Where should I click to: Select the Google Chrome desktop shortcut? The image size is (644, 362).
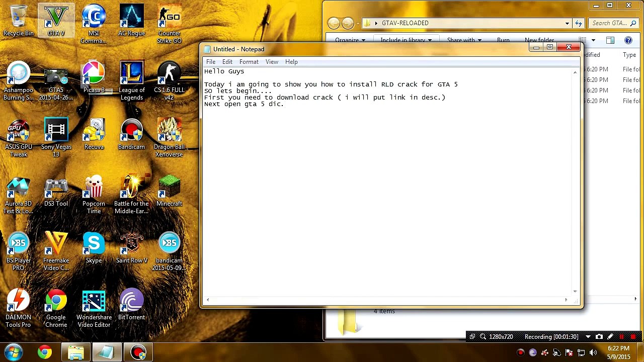point(56,308)
